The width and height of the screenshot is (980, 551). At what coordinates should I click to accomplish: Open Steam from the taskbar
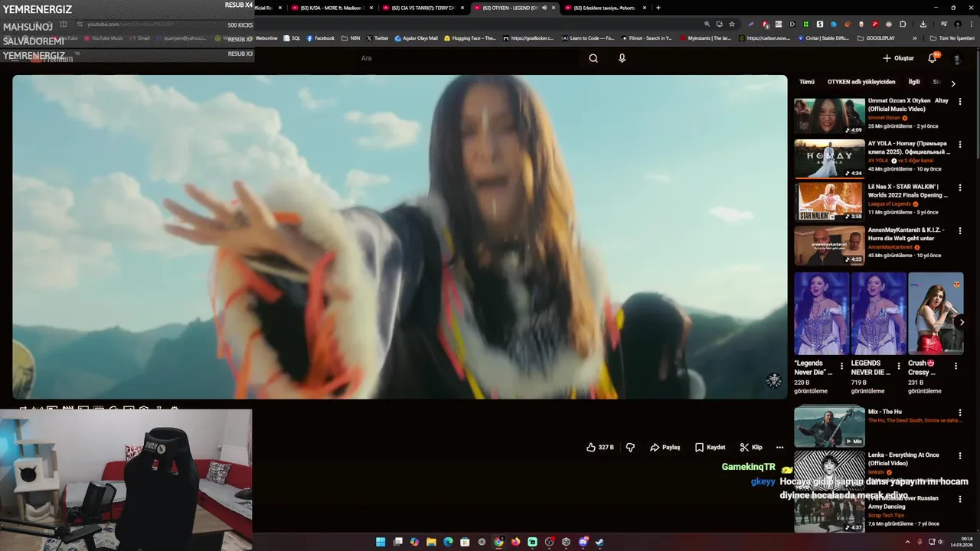(599, 542)
